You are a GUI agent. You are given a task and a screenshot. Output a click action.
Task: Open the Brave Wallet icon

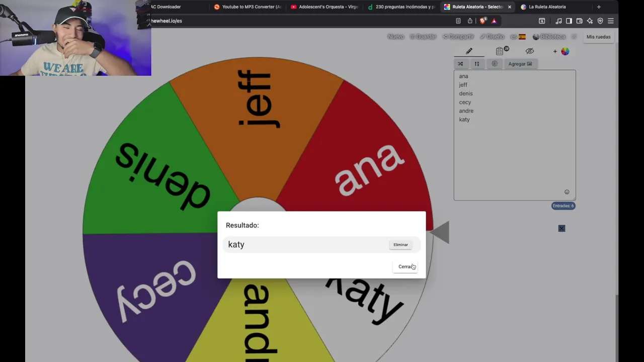580,21
